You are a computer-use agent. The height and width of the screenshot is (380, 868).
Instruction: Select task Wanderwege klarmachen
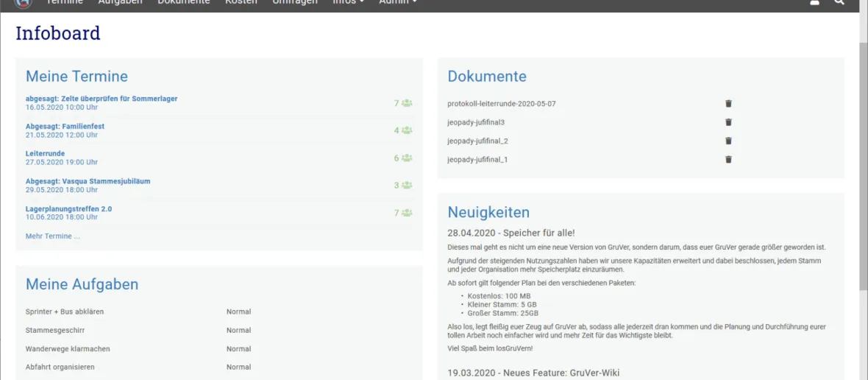68,349
